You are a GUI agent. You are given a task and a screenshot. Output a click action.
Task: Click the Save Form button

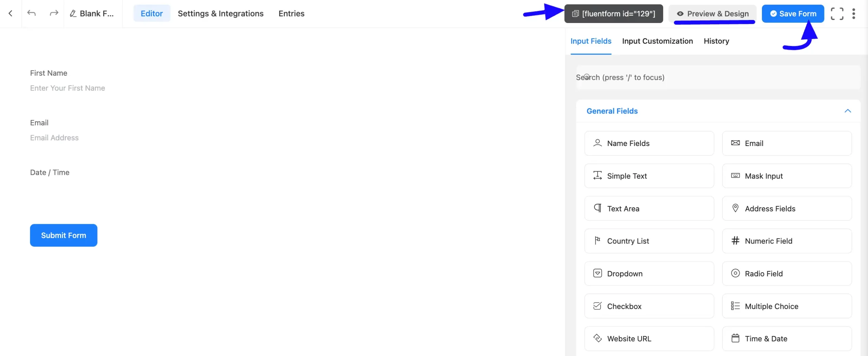pos(793,14)
